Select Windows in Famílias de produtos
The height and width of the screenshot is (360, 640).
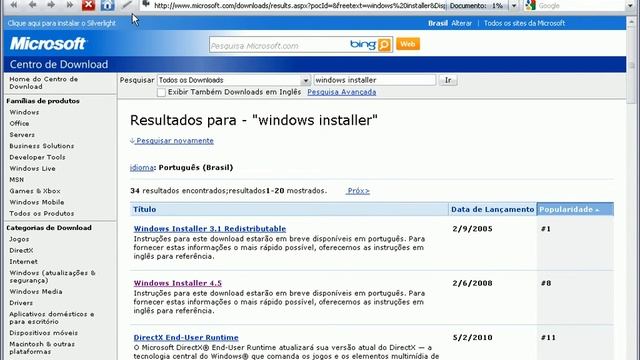tap(24, 112)
